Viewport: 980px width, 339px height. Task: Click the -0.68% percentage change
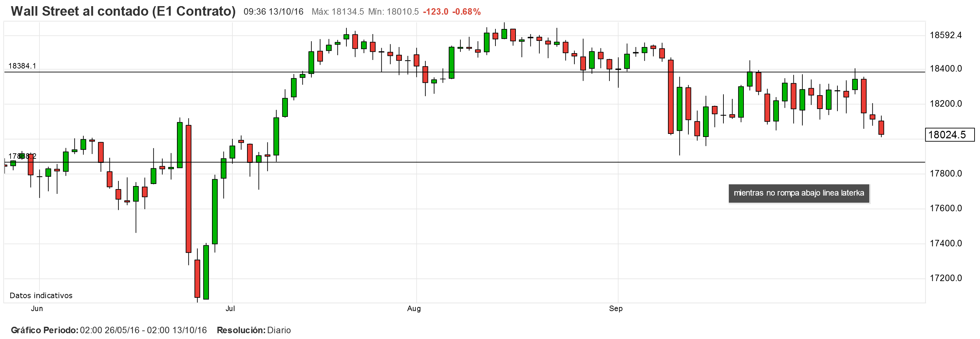467,12
